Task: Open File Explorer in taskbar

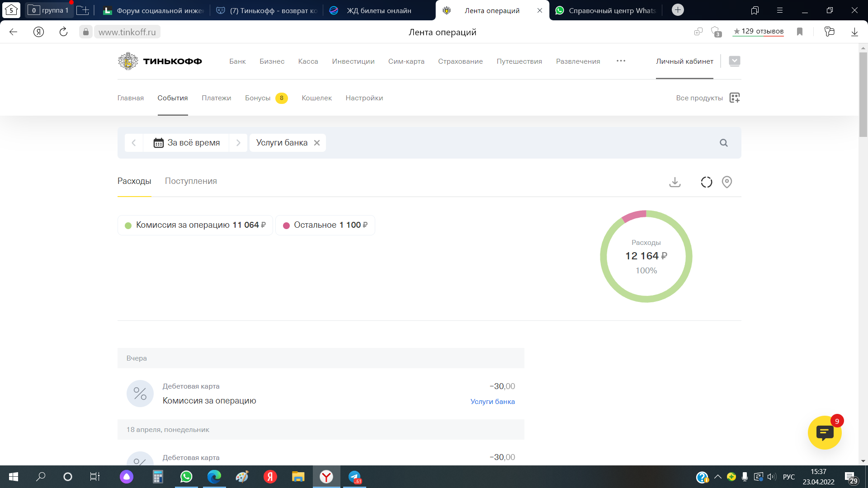Action: point(298,477)
